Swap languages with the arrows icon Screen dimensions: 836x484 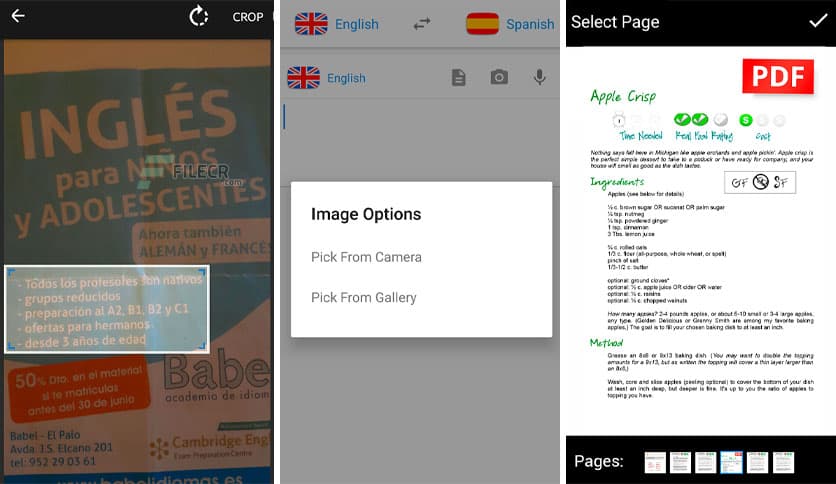pyautogui.click(x=422, y=24)
